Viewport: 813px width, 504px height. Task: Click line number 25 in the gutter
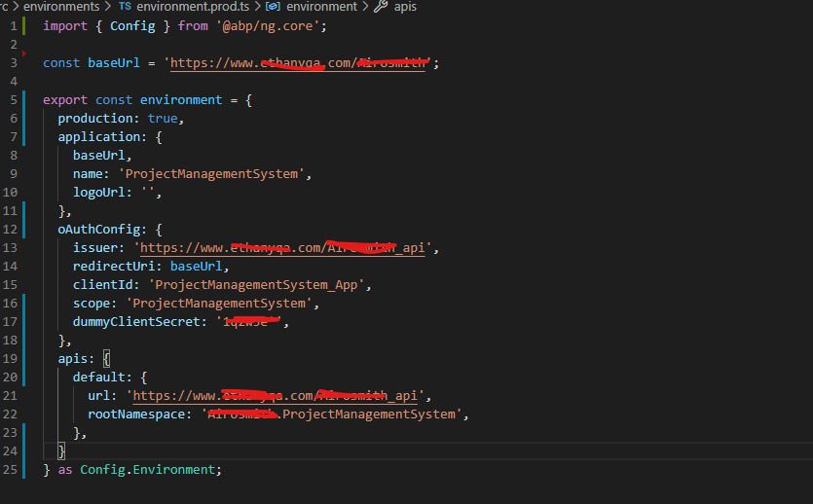(x=11, y=470)
